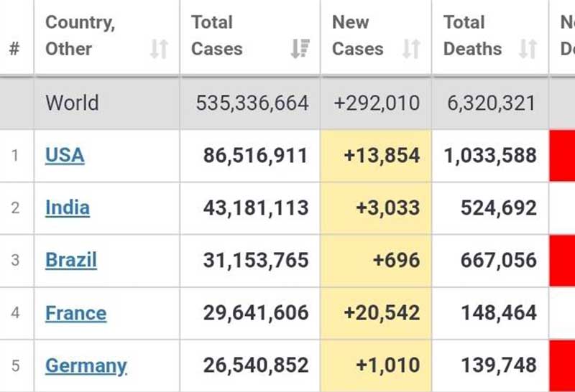The width and height of the screenshot is (575, 392).
Task: Open the Brazil country link
Action: click(71, 260)
